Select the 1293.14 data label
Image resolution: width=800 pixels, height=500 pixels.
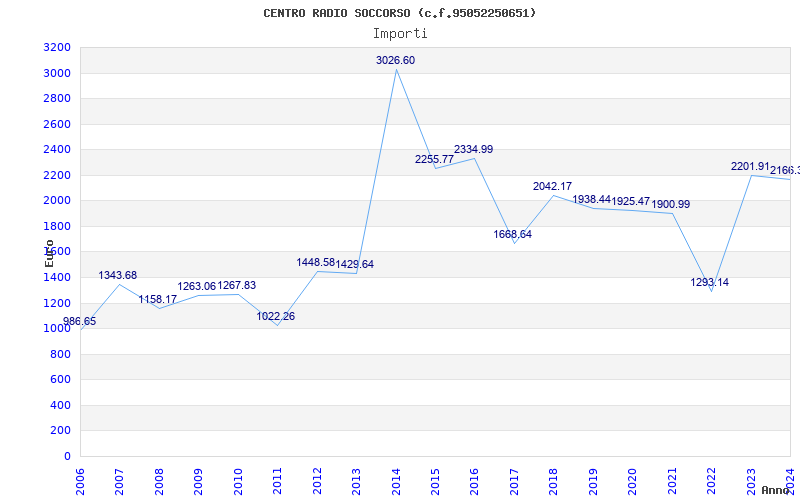[710, 282]
